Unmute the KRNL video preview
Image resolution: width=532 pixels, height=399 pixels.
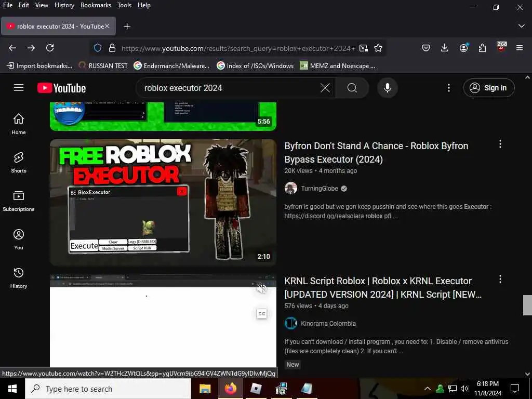(262, 288)
